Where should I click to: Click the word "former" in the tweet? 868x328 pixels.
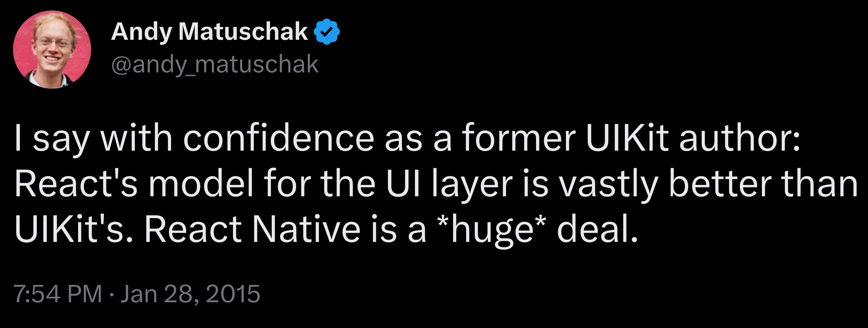pyautogui.click(x=518, y=139)
